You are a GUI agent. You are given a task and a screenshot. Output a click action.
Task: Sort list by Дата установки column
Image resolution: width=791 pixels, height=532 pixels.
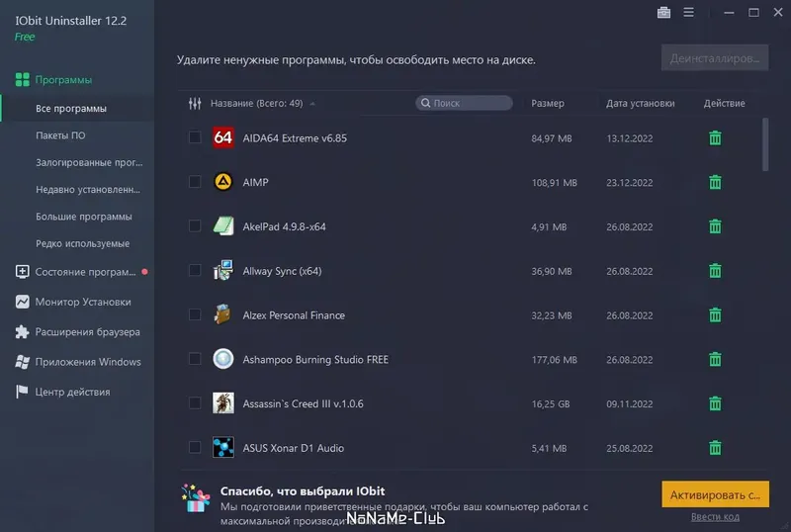[x=640, y=104]
